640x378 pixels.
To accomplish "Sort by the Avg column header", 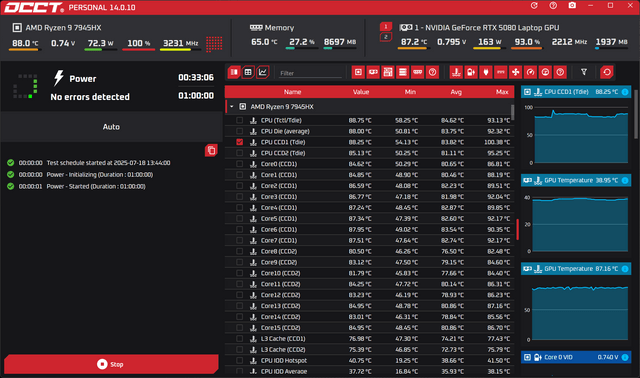I will click(456, 92).
